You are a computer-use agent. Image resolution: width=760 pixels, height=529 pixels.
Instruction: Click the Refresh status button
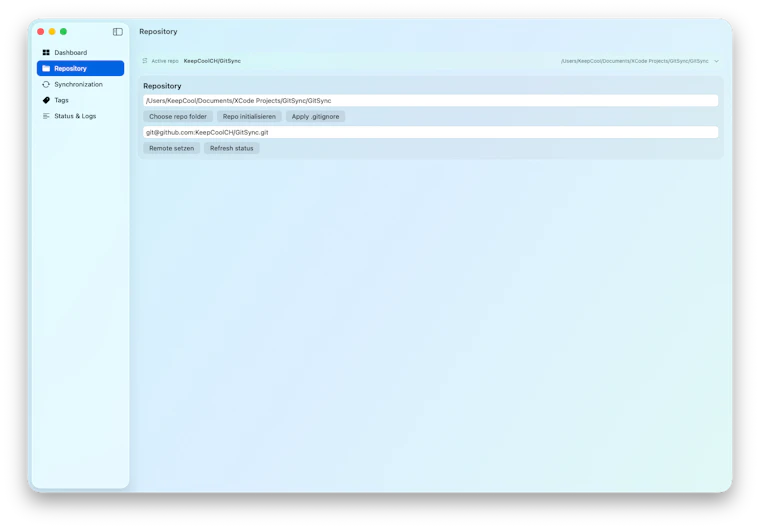(x=232, y=148)
